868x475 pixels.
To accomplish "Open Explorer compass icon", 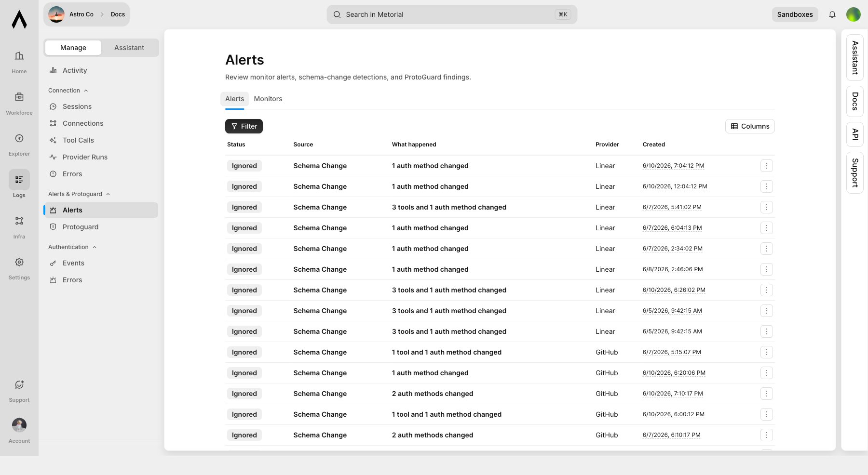I will point(19,138).
